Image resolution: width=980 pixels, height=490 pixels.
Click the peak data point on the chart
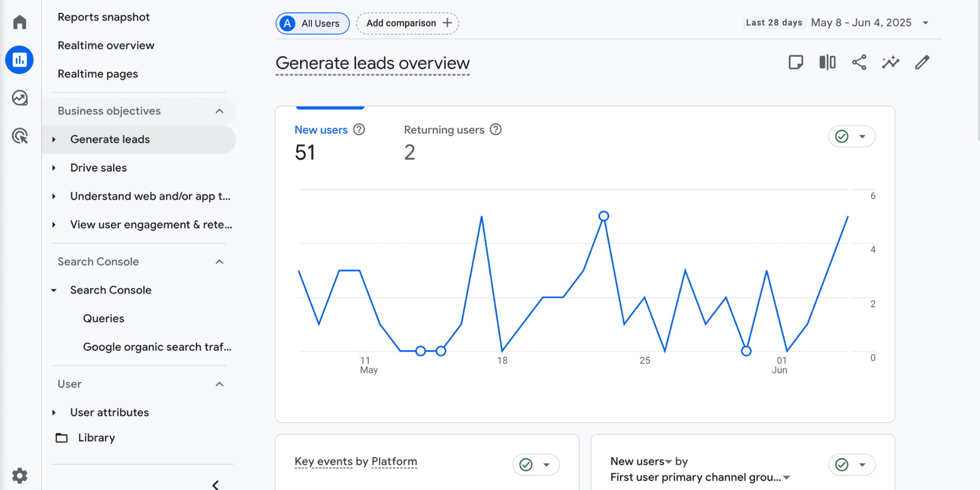pyautogui.click(x=604, y=216)
